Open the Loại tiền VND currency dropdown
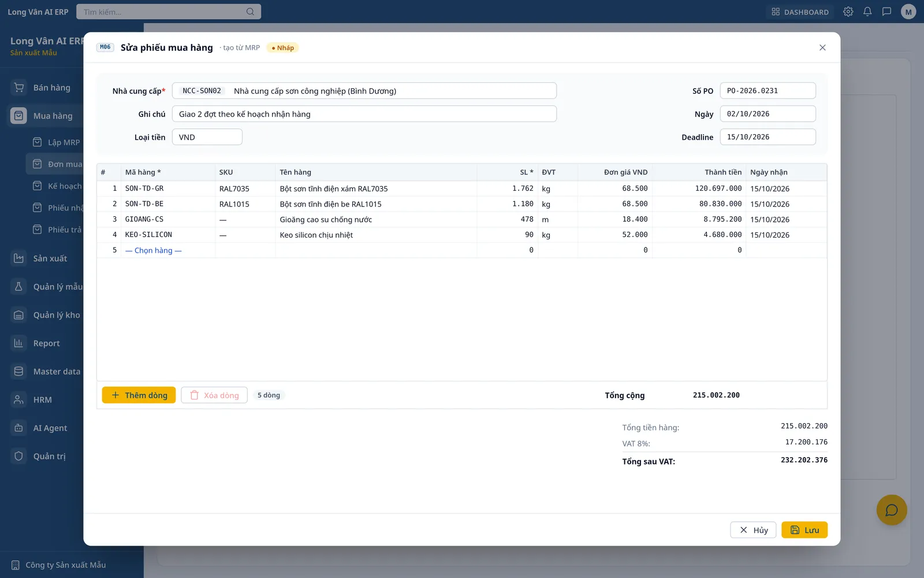Viewport: 924px width, 578px height. click(x=207, y=137)
